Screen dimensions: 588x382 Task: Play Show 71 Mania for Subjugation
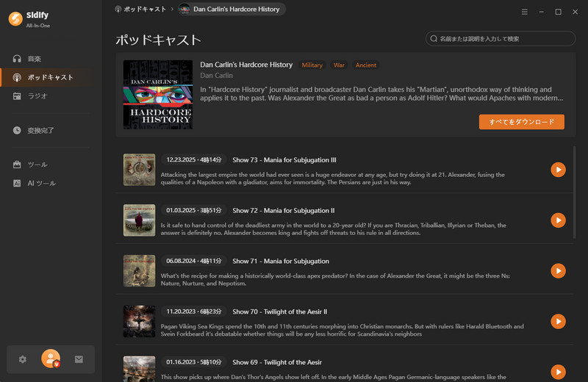(x=558, y=271)
